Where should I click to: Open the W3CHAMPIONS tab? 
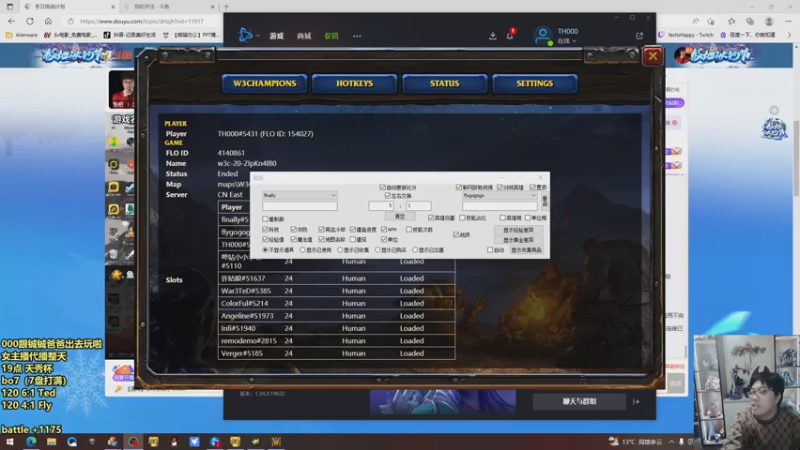click(264, 84)
